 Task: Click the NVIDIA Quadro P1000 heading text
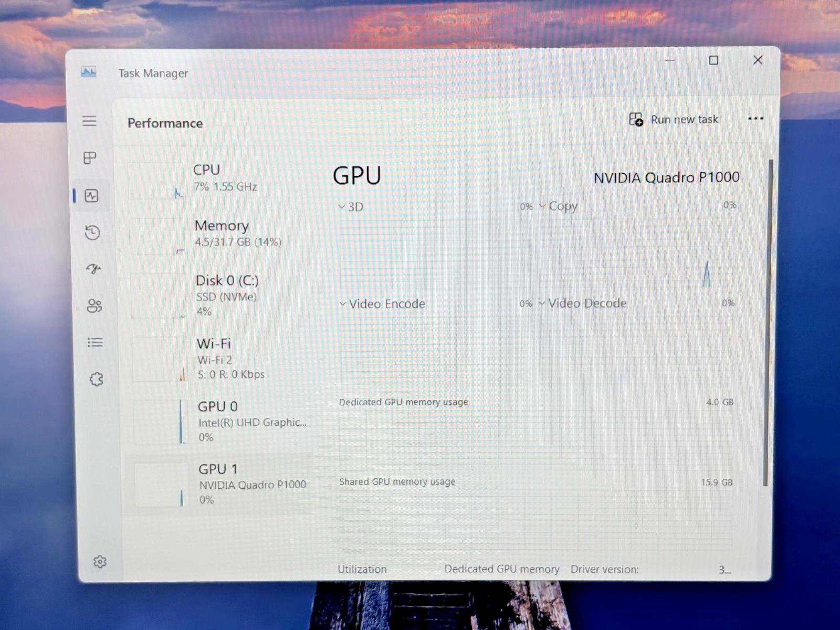[x=666, y=177]
